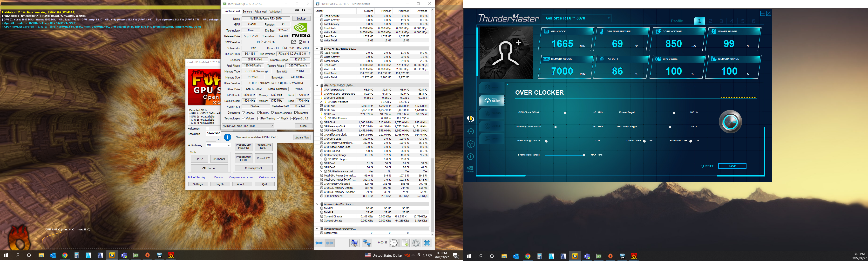Open ThunderMaster Setting sidebar tab
Image resolution: width=868 pixels, height=261 pixels.
(492, 87)
